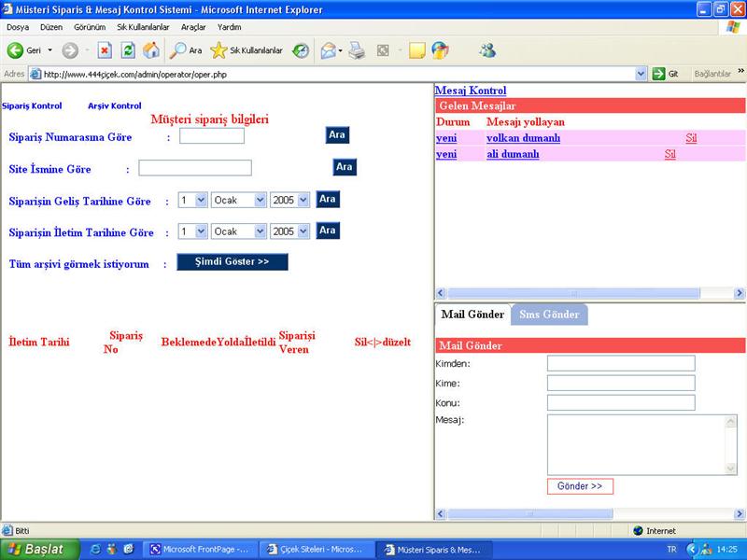Click into the Mesaj text area

click(637, 444)
